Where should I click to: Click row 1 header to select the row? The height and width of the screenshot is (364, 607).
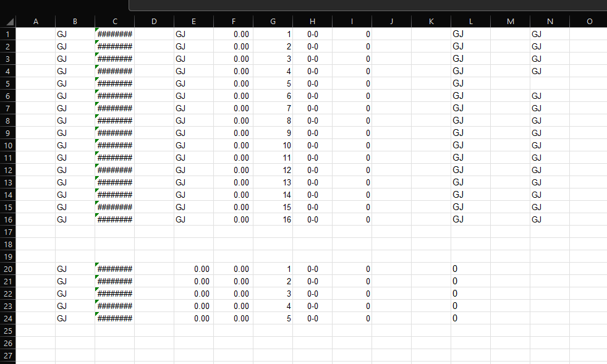point(7,34)
